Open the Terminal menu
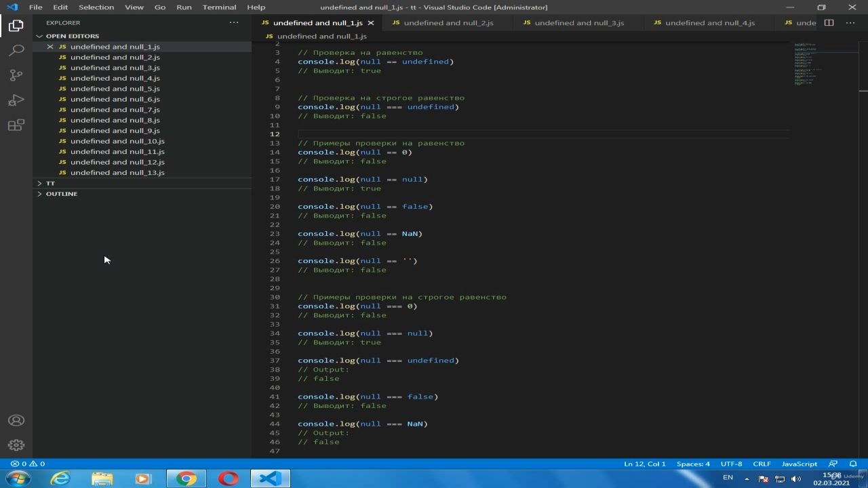 pos(219,7)
